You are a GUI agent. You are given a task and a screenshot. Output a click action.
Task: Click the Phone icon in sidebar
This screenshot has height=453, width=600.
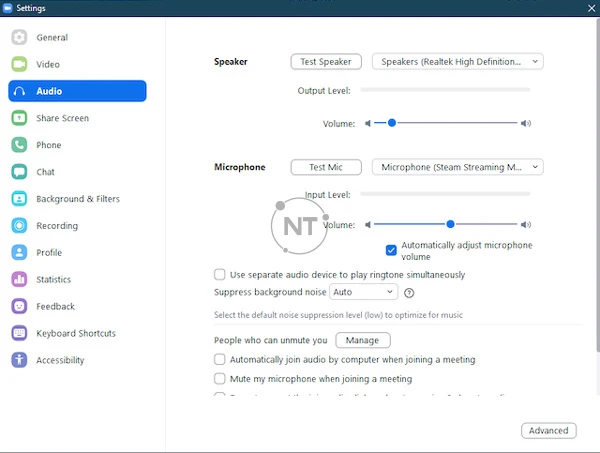(19, 145)
